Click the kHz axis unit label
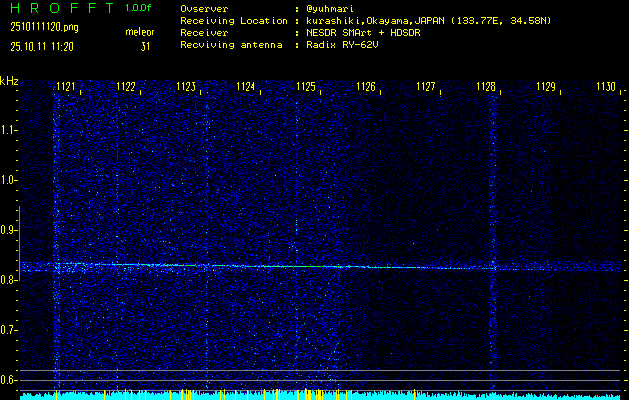Viewport: 629px width, 400px height. click(9, 81)
